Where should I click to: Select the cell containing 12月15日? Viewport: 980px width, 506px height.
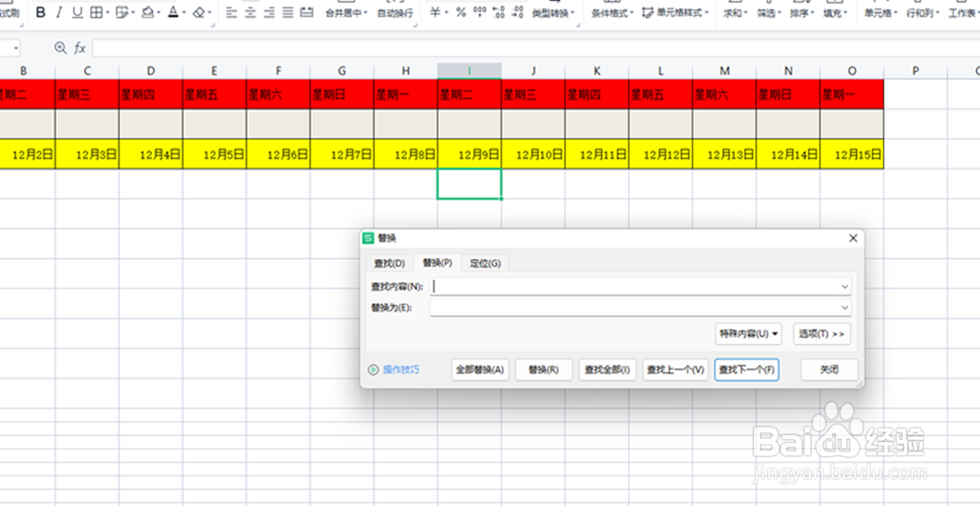point(852,154)
